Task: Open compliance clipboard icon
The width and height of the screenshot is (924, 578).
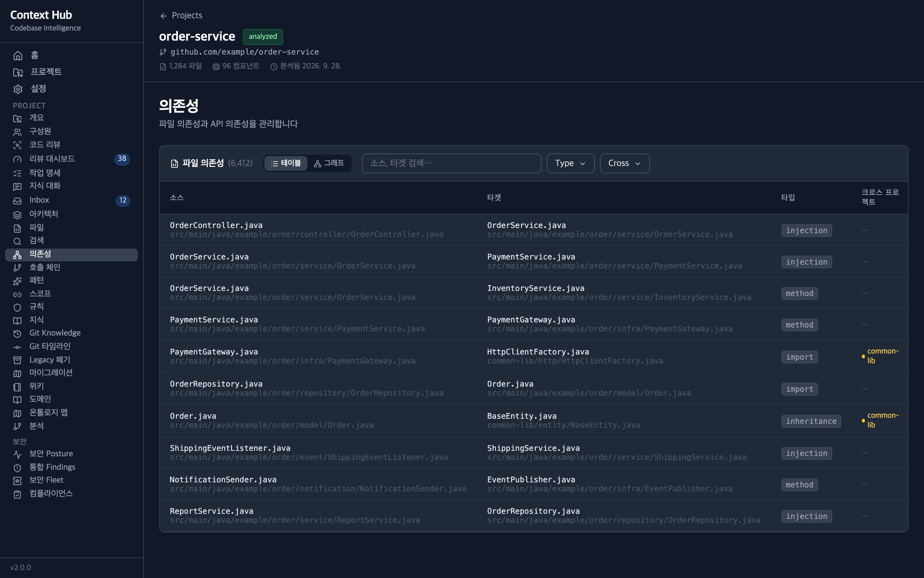Action: (17, 494)
